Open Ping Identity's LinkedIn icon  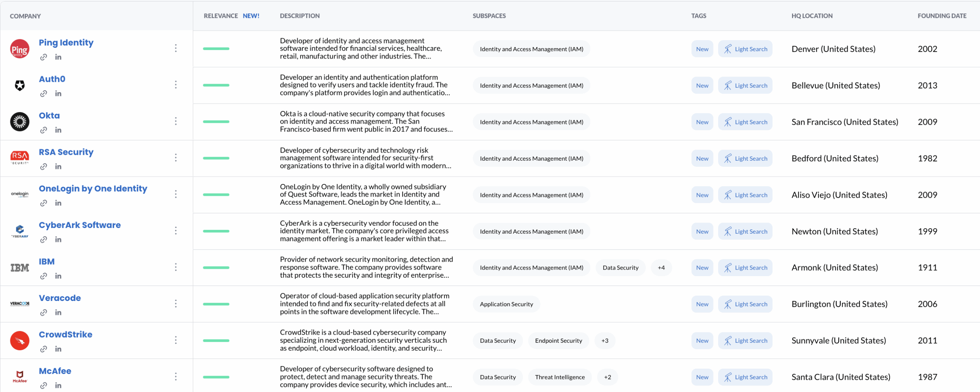click(x=58, y=57)
